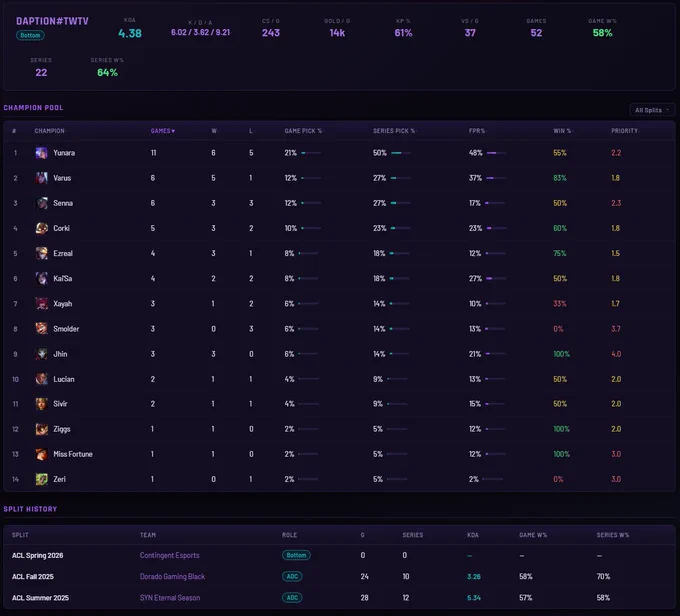This screenshot has height=616, width=680.
Task: Click the 5.34 KDA in ACL Summer 2025 row
Action: 474,598
